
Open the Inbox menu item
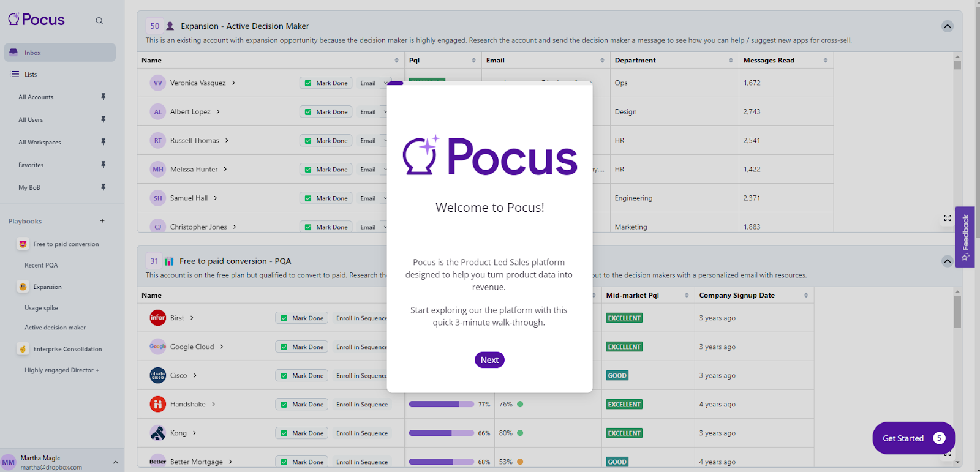(x=60, y=53)
